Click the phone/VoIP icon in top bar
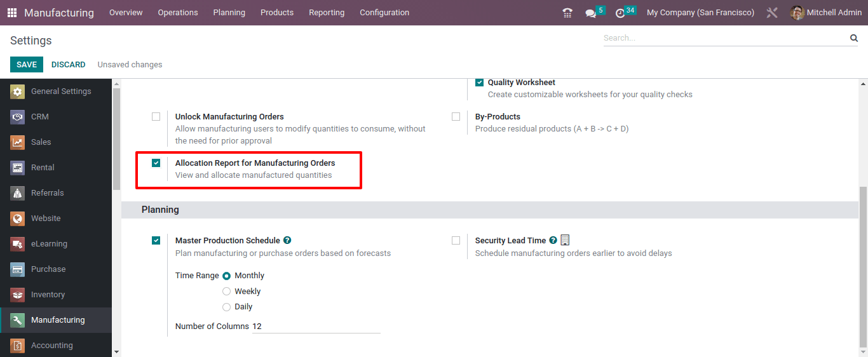 pyautogui.click(x=567, y=13)
